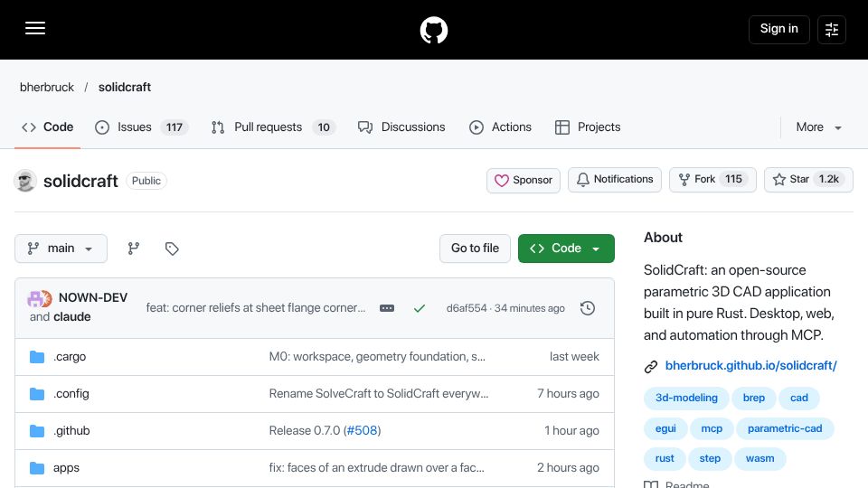Open the Projects tab

pyautogui.click(x=588, y=127)
